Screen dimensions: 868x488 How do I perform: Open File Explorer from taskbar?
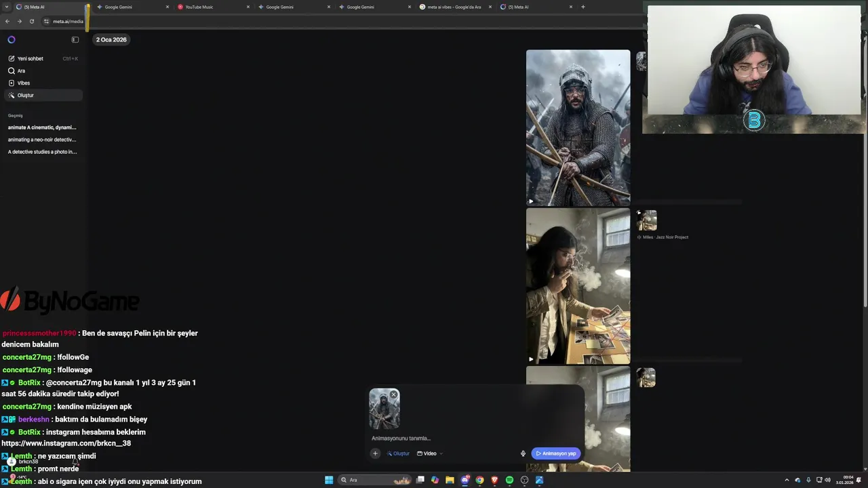(x=450, y=480)
